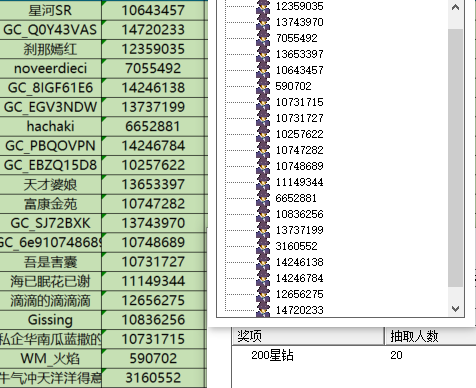Select winner ID 12656275 in the tree list
This screenshot has width=476, height=388.
[x=299, y=294]
